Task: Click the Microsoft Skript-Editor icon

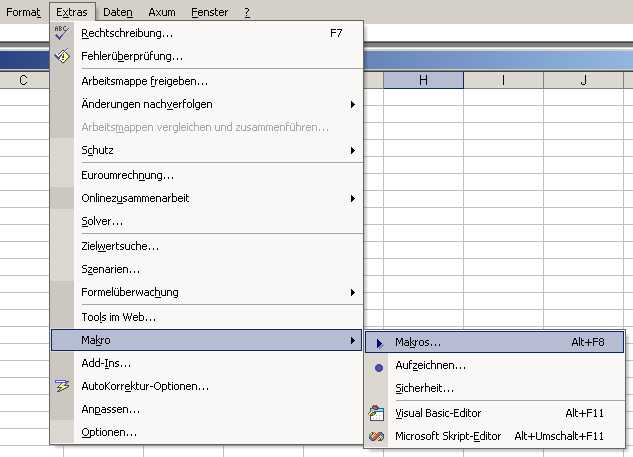Action: coord(377,436)
